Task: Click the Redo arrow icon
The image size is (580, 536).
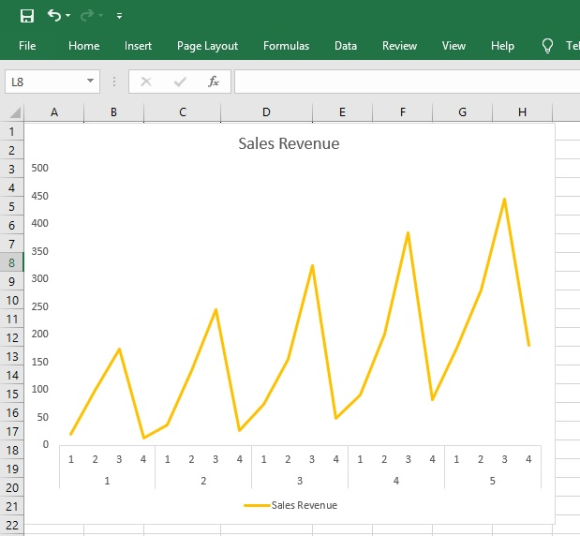Action: click(87, 16)
